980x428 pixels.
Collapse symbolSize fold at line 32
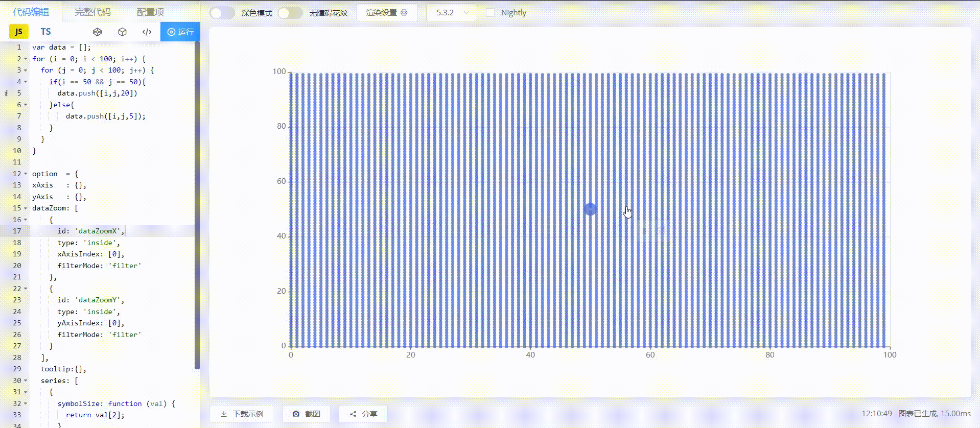[26, 403]
